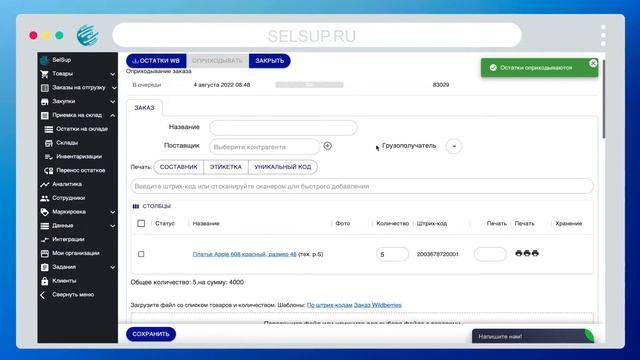Screen dimensions: 640x360
Task: Collapse Приемка на склад submenu chevron
Action: coord(112,116)
